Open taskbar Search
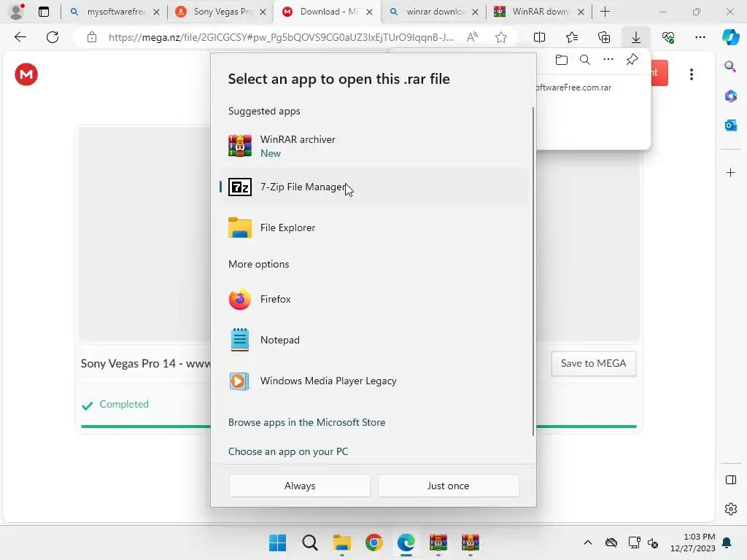The image size is (747, 560). 309,542
